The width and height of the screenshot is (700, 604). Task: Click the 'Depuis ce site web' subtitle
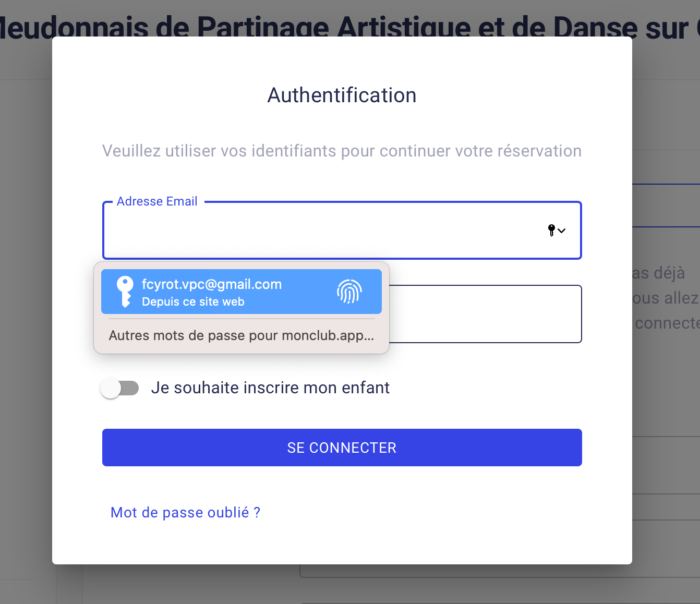pyautogui.click(x=193, y=302)
